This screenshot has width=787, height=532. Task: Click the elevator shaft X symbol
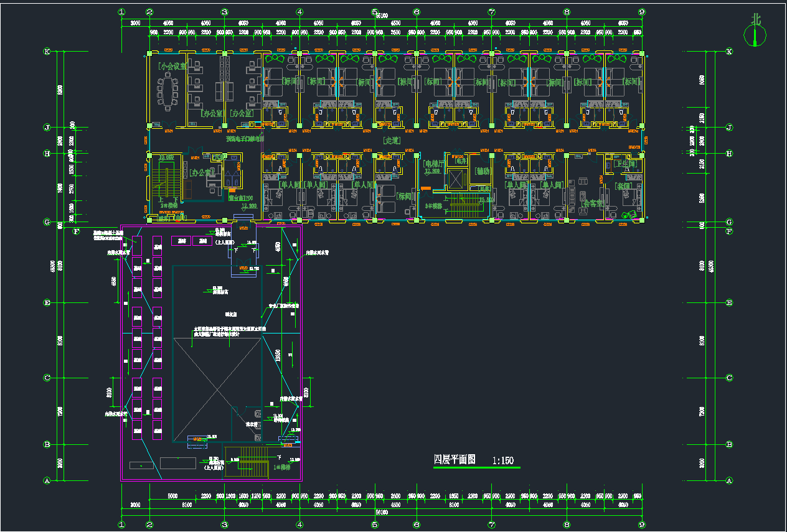point(456,179)
